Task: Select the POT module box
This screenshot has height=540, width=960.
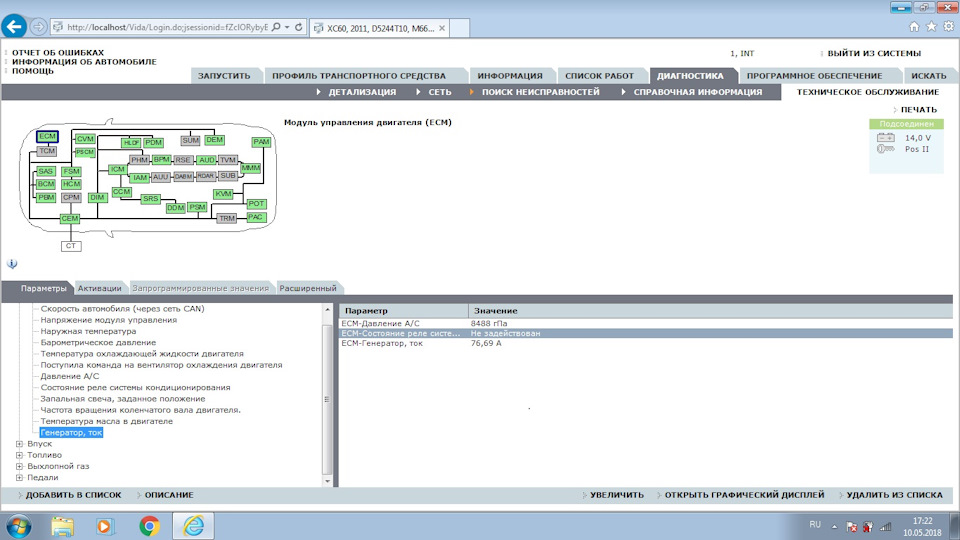Action: pos(257,203)
